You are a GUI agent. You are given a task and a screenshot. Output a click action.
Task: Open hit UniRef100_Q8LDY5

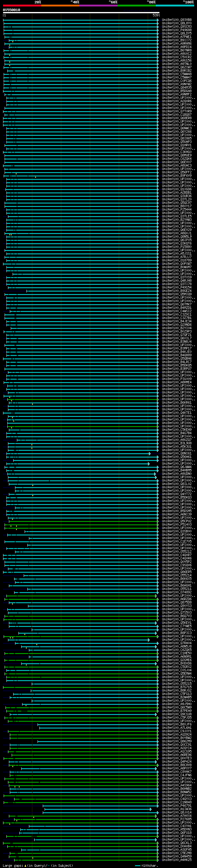point(177,33)
